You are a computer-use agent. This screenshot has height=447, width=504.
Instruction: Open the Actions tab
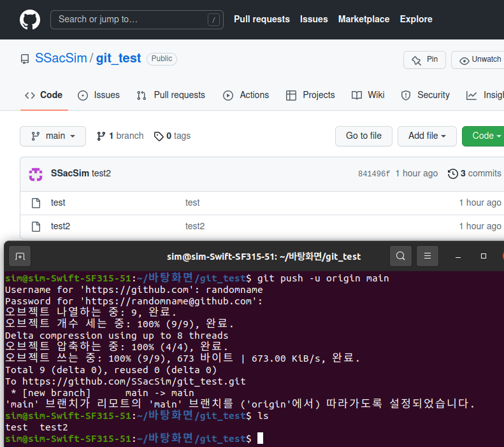point(246,95)
